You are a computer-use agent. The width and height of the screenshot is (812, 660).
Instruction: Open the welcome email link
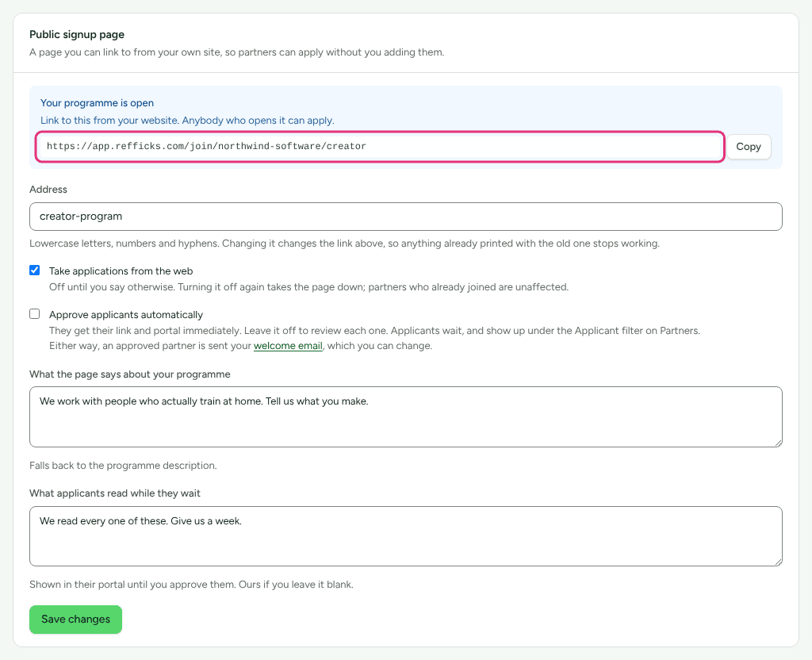coord(288,346)
